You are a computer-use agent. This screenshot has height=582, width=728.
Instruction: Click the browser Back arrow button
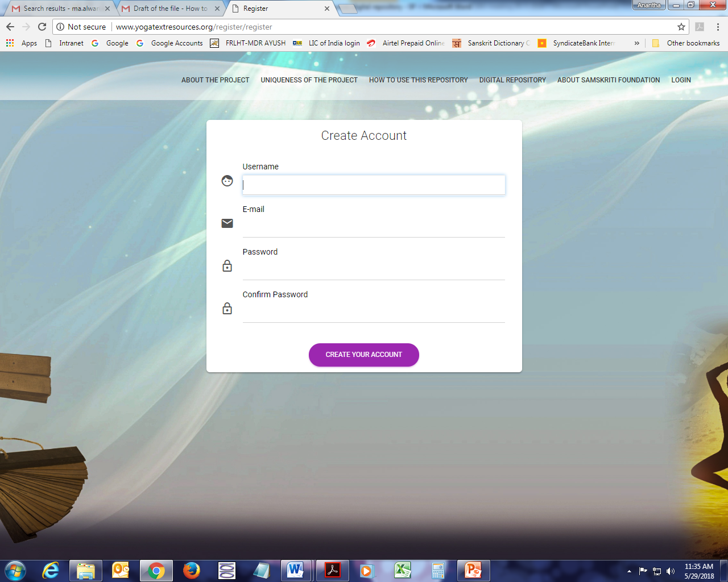pyautogui.click(x=10, y=27)
